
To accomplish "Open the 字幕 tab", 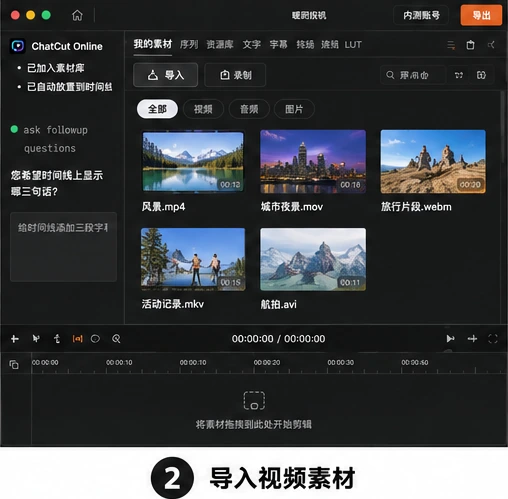I will [x=278, y=44].
